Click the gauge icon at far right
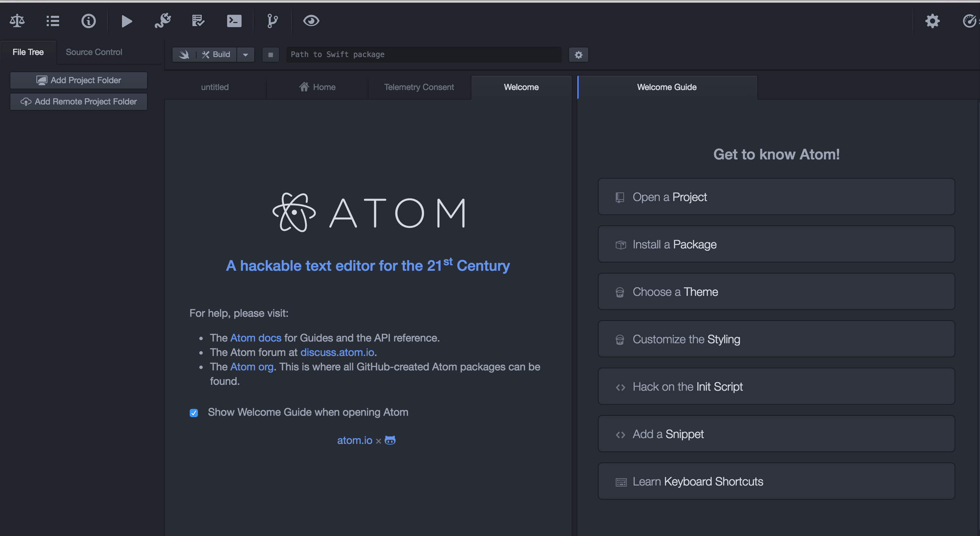This screenshot has height=536, width=980. point(970,21)
